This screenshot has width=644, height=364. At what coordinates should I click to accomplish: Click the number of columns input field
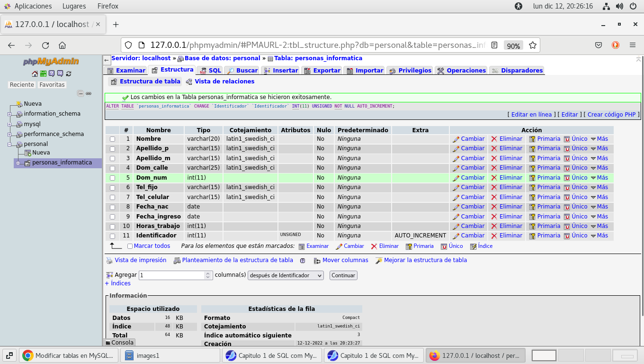click(x=171, y=275)
